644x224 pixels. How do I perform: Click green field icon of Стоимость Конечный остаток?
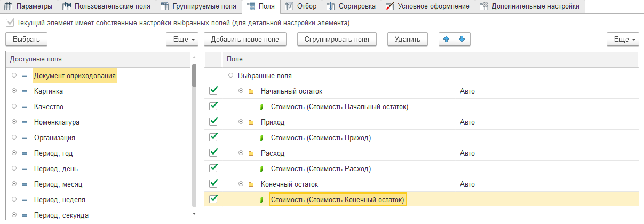261,200
